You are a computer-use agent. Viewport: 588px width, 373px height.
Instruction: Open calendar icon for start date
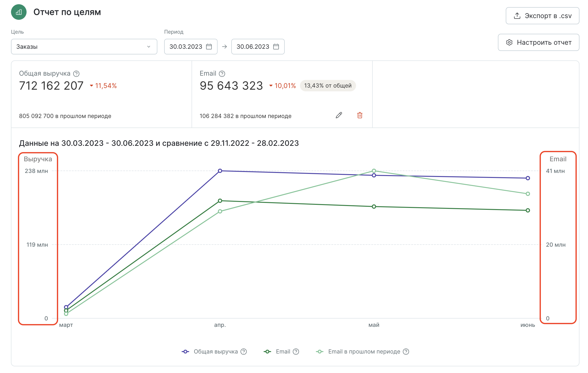pos(209,46)
